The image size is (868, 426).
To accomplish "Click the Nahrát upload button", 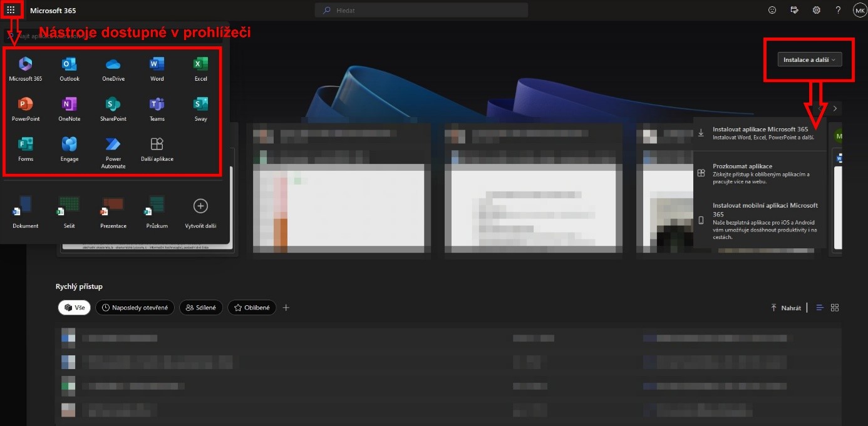I will (786, 308).
